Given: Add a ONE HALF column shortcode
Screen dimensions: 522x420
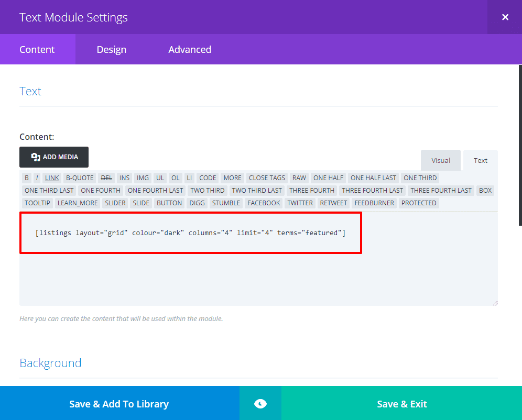Looking at the screenshot, I should coord(328,178).
